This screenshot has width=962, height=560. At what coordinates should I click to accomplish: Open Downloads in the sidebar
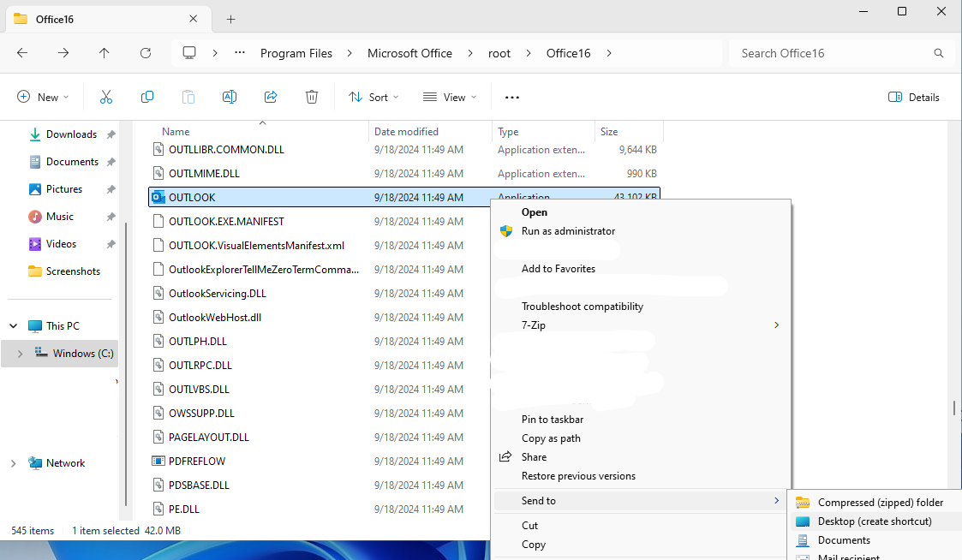coord(71,134)
